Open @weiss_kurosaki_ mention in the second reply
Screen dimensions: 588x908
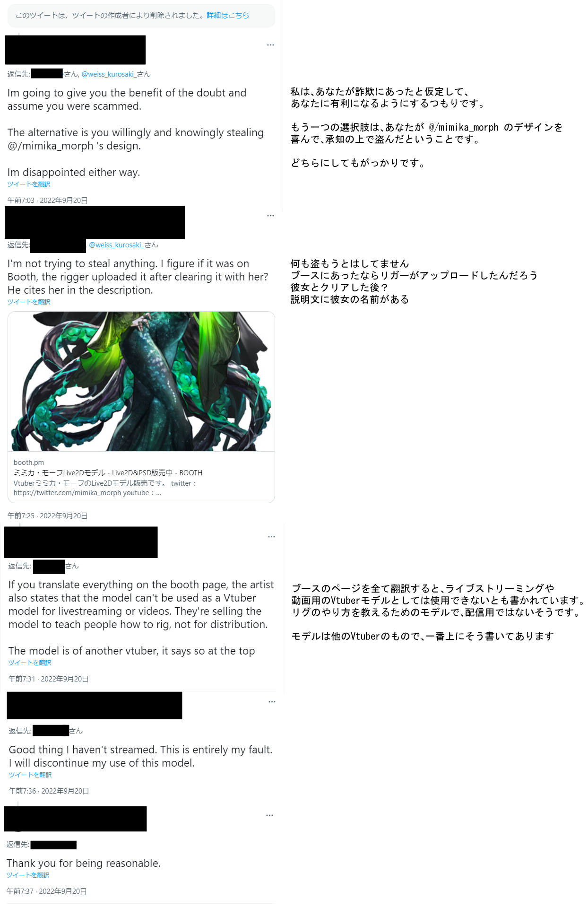(x=115, y=245)
